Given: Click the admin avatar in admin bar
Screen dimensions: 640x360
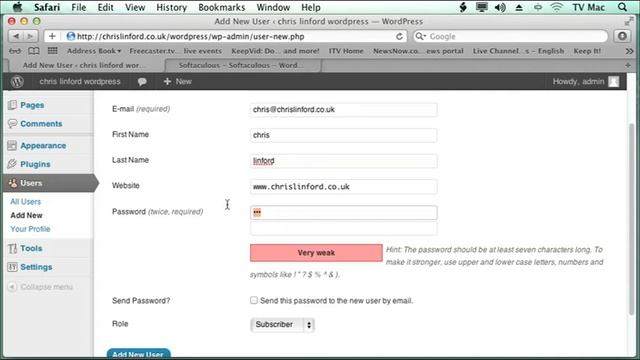Looking at the screenshot, I should click(613, 81).
